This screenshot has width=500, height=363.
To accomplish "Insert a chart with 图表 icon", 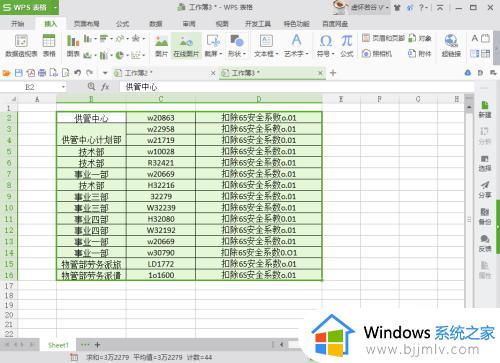I will pyautogui.click(x=73, y=46).
